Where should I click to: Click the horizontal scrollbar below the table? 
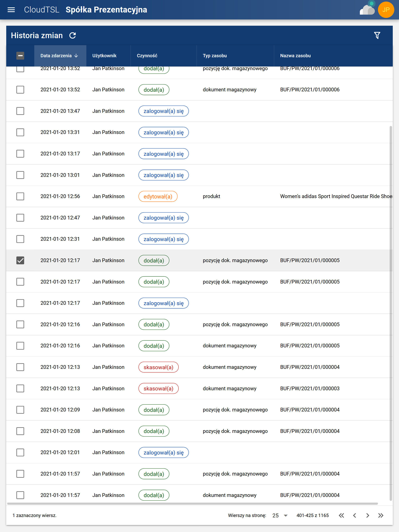pyautogui.click(x=192, y=503)
